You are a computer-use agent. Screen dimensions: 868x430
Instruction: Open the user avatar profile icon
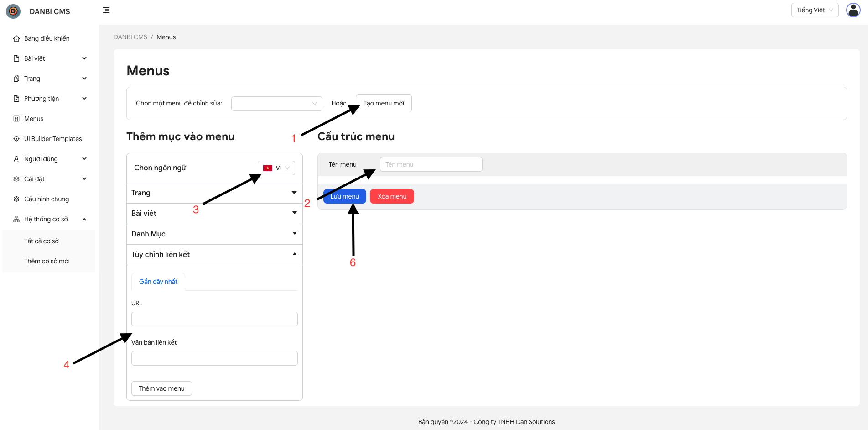853,10
